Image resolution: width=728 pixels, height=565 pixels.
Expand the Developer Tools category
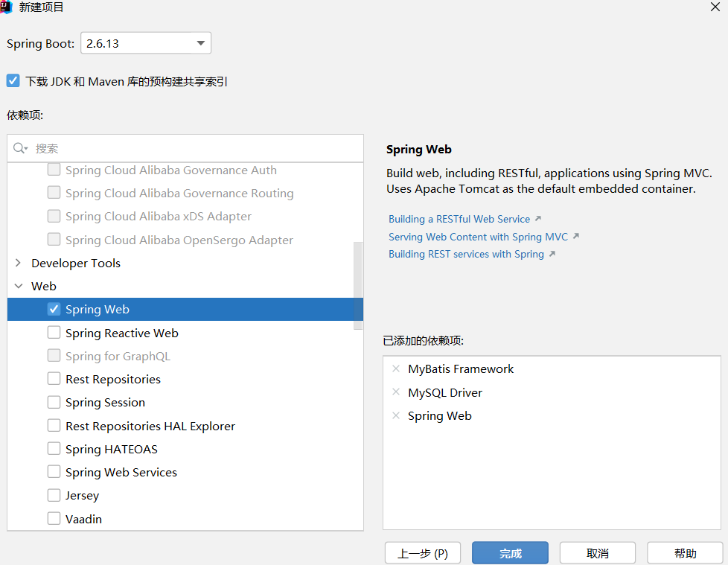coord(18,263)
